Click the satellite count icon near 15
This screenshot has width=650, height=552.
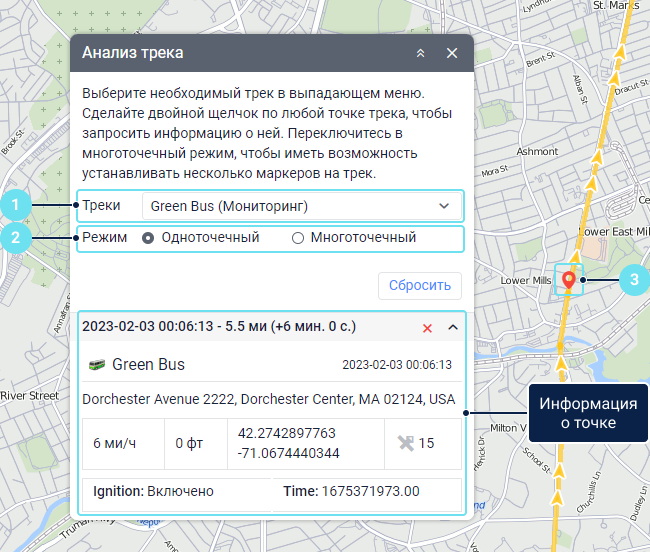point(406,443)
